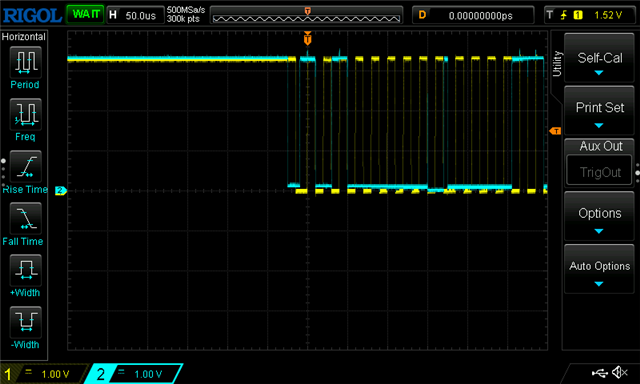Select the Utility side tab
The width and height of the screenshot is (640, 384).
pos(557,64)
